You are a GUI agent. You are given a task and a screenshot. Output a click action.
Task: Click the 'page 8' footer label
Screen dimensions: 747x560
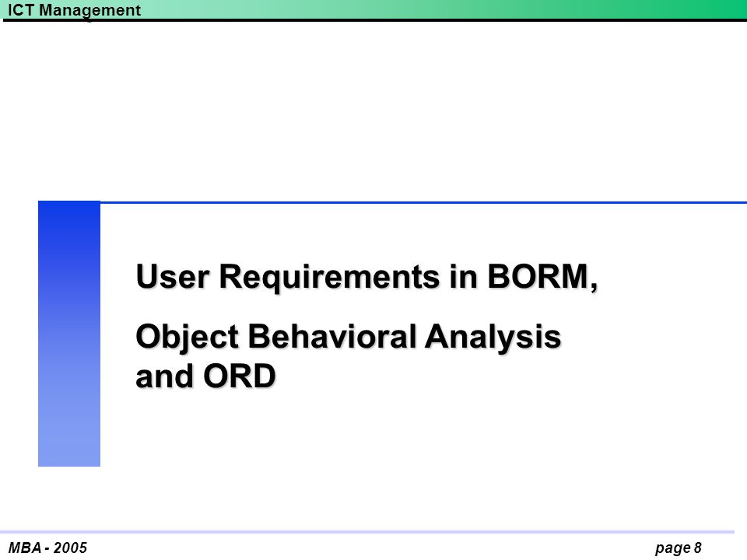click(x=679, y=548)
